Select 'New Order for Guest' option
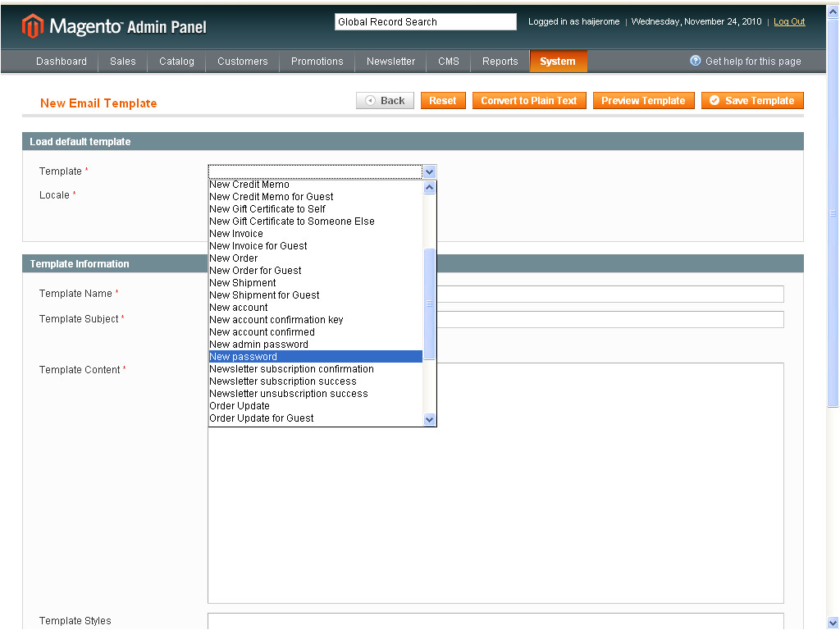This screenshot has height=630, width=840. [x=316, y=271]
